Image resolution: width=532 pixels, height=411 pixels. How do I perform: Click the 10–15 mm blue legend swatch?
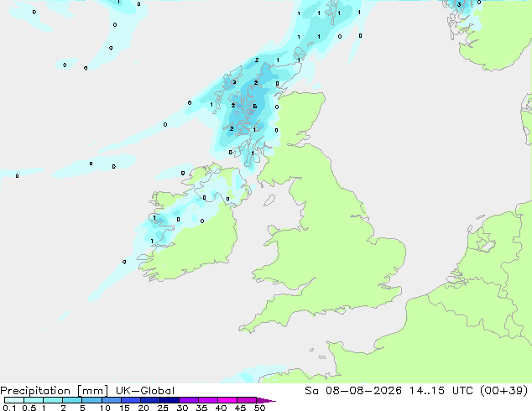point(112,400)
